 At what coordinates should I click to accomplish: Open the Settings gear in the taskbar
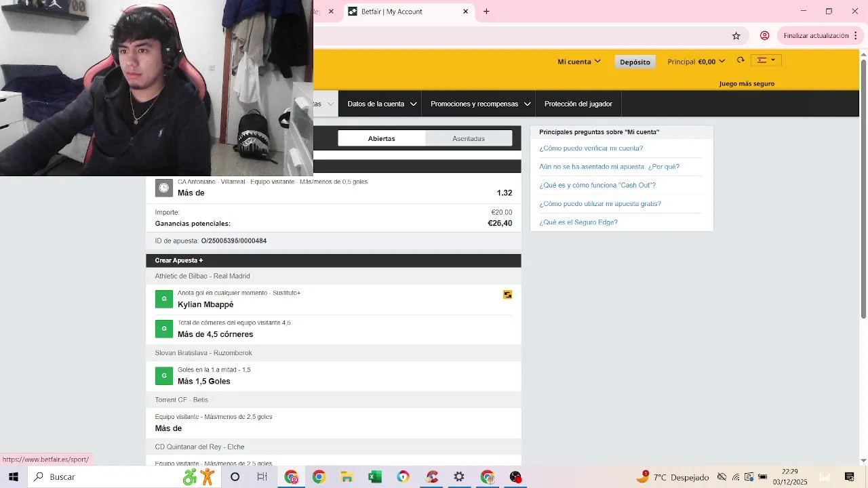point(459,477)
